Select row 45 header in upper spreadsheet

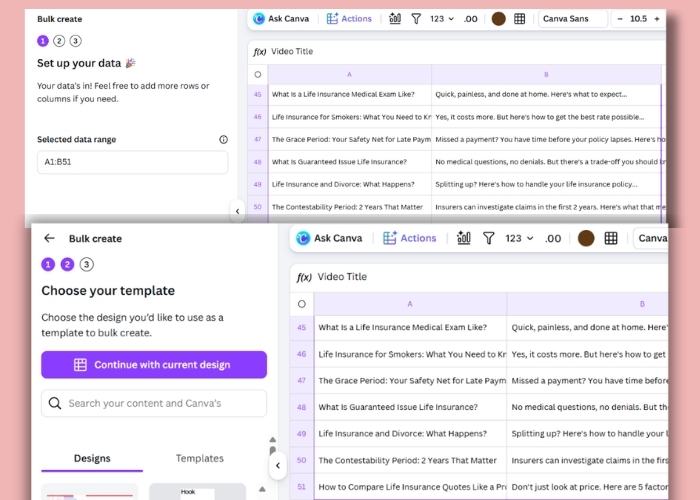[258, 95]
